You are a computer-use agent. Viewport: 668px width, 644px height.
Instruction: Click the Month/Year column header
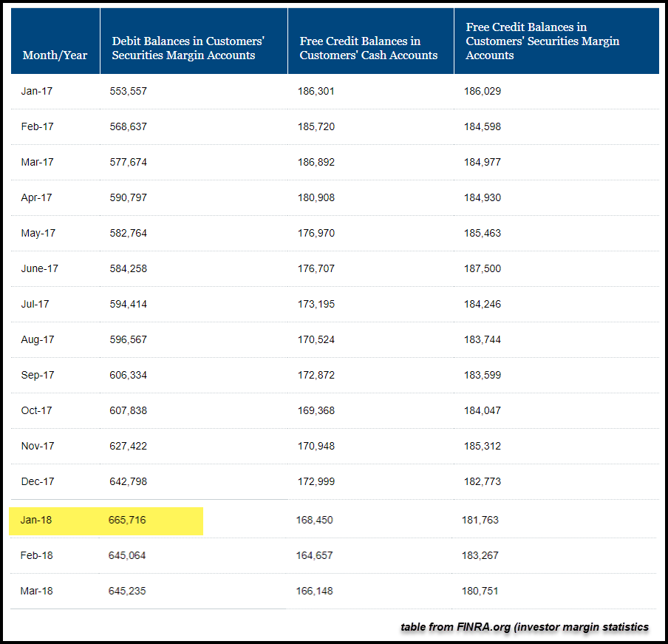[55, 55]
